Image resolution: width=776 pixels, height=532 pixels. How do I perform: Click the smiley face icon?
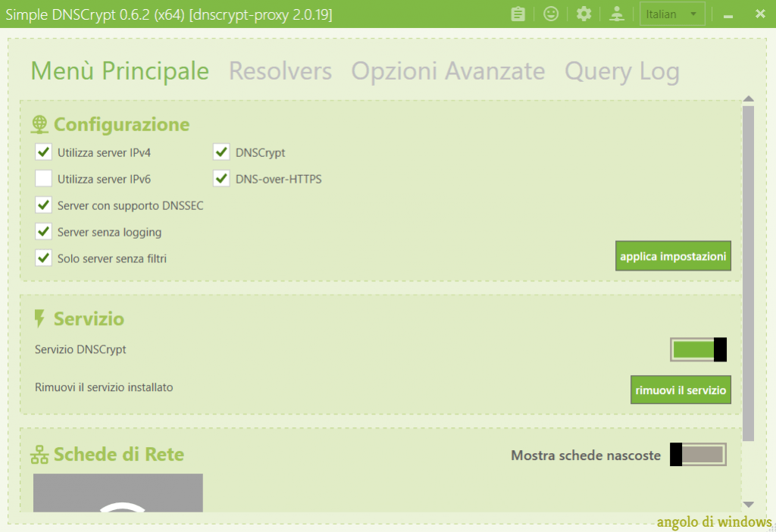[x=551, y=14]
